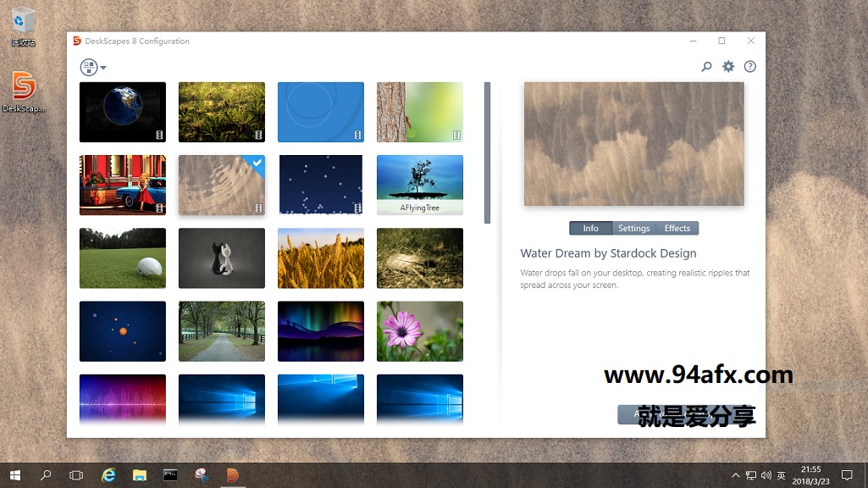Open the Action Center notifications icon

coord(847,475)
